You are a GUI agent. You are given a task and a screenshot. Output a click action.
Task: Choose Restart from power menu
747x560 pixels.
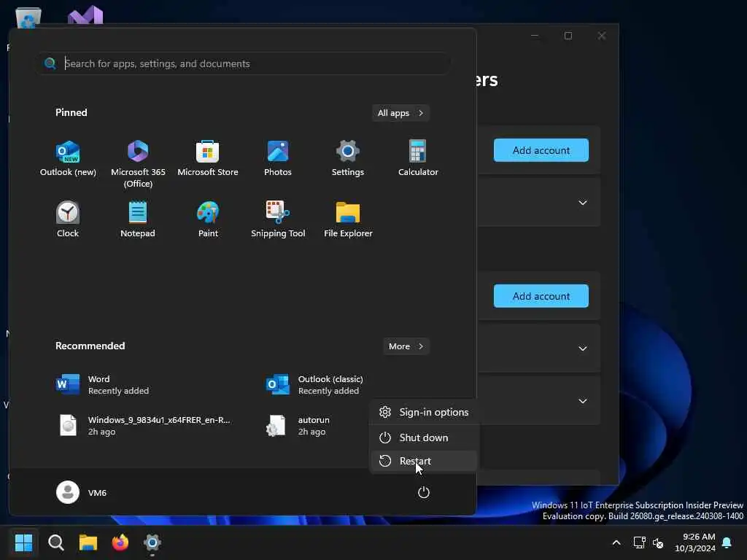point(424,461)
